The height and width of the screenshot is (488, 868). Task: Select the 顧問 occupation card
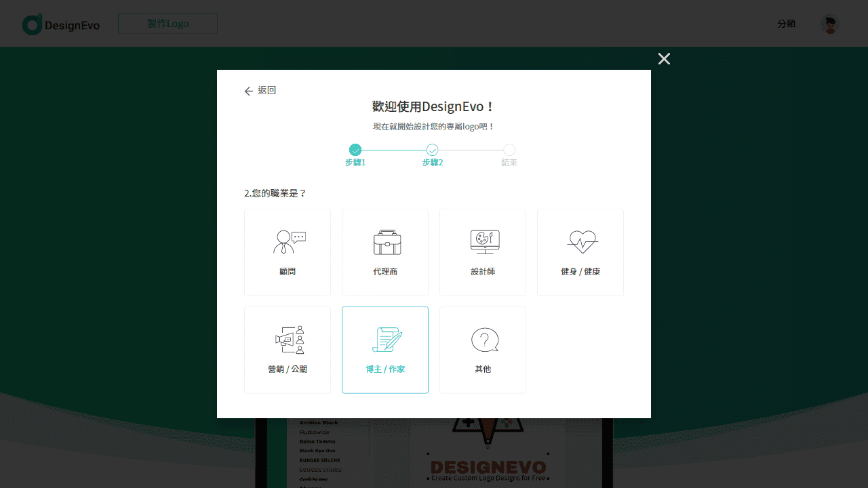pos(287,252)
